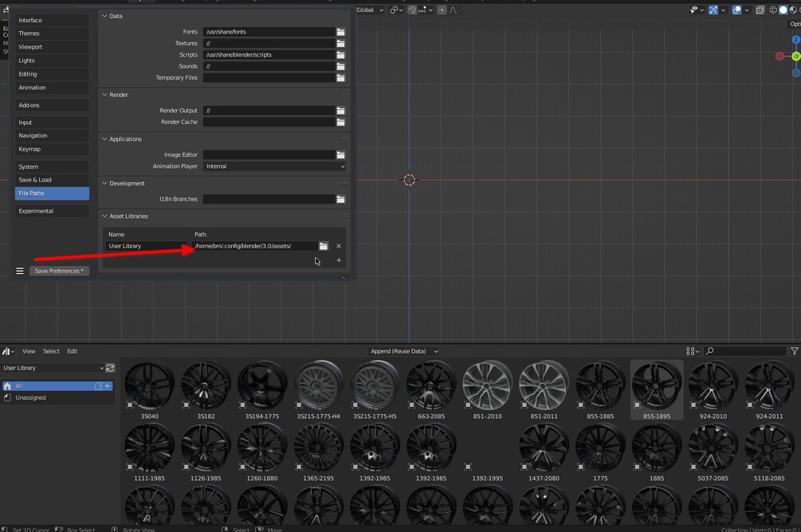The height and width of the screenshot is (532, 801).
Task: Toggle proportional editing
Action: 442,10
